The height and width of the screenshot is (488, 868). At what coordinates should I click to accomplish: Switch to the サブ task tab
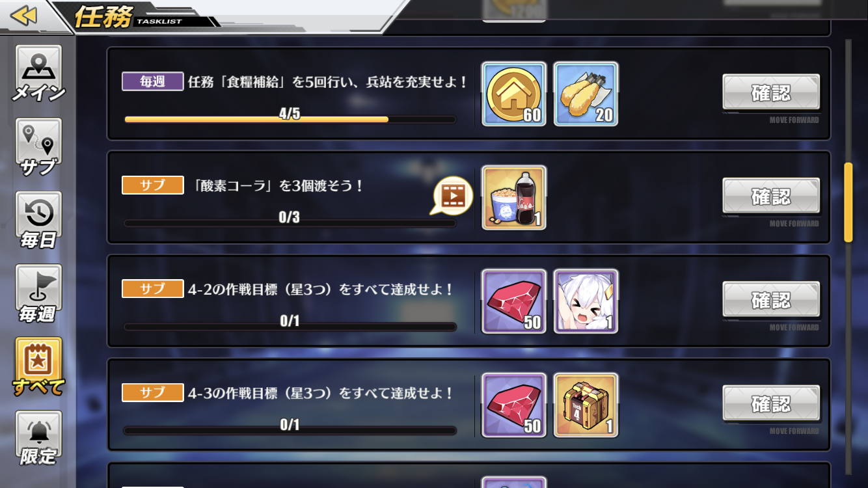click(38, 148)
